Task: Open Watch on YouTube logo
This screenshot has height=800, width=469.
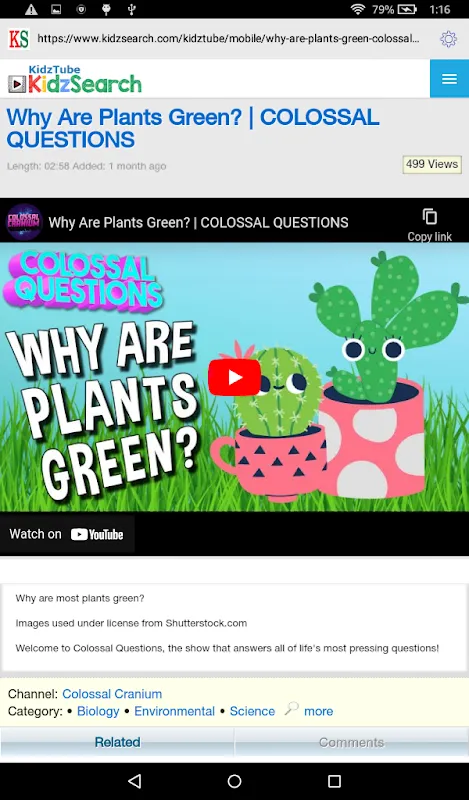Action: (97, 535)
